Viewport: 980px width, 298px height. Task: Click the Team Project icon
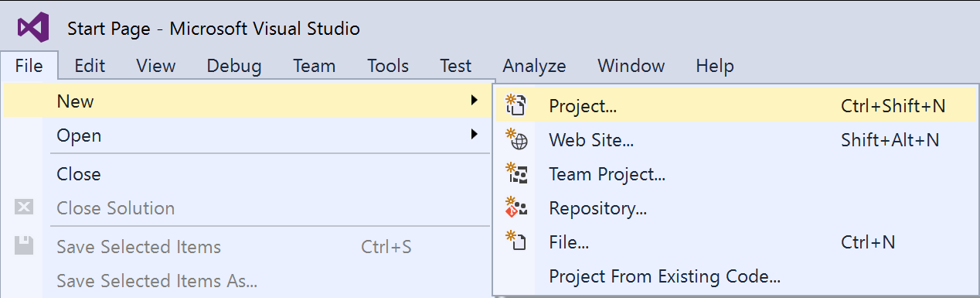coord(516,173)
